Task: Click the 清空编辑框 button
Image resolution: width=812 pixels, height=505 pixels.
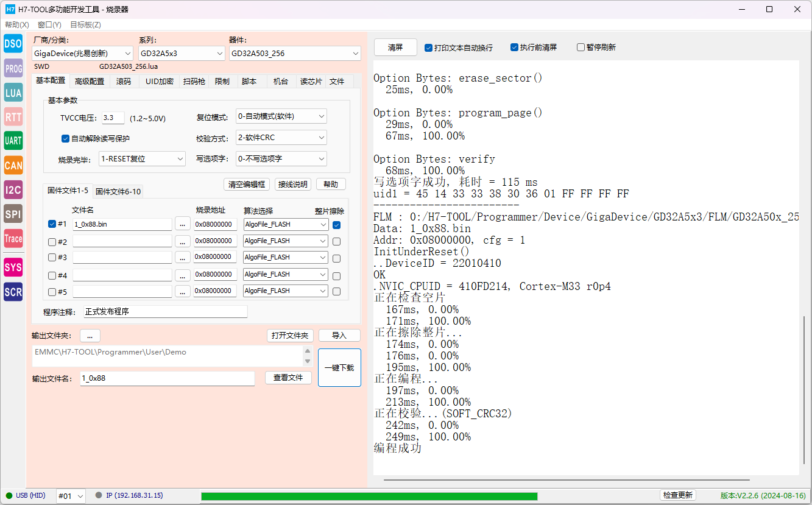Action: (247, 184)
